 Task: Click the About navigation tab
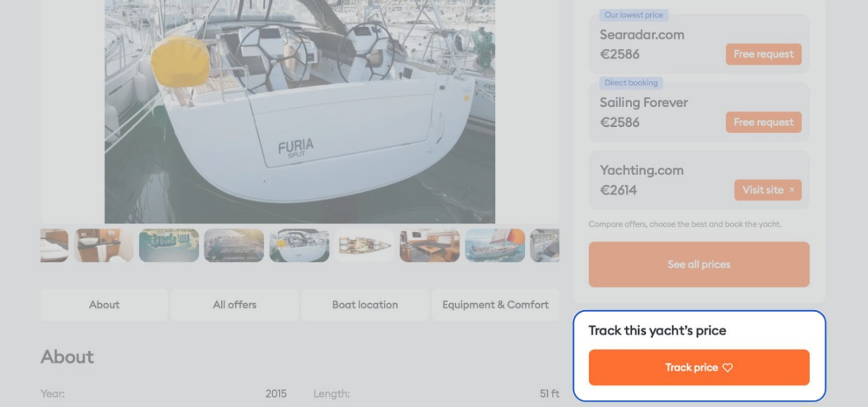point(104,305)
